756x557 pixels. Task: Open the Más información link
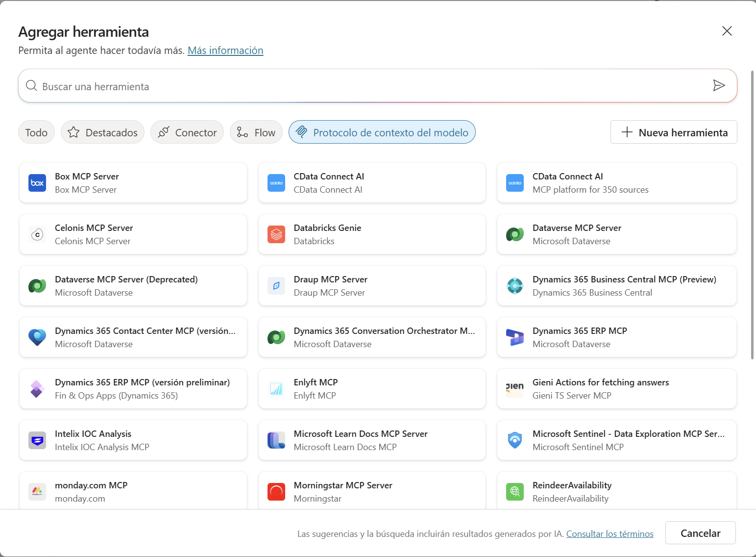click(225, 50)
